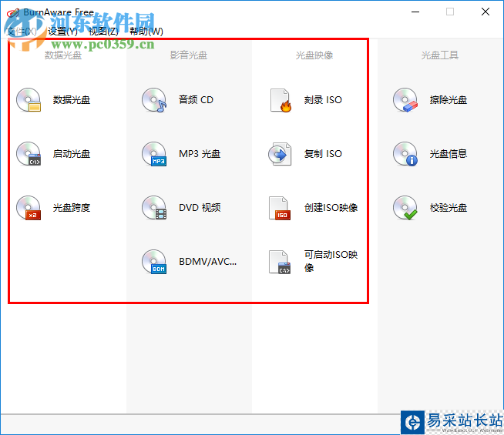Open the 设置(Y) menu

[62, 31]
